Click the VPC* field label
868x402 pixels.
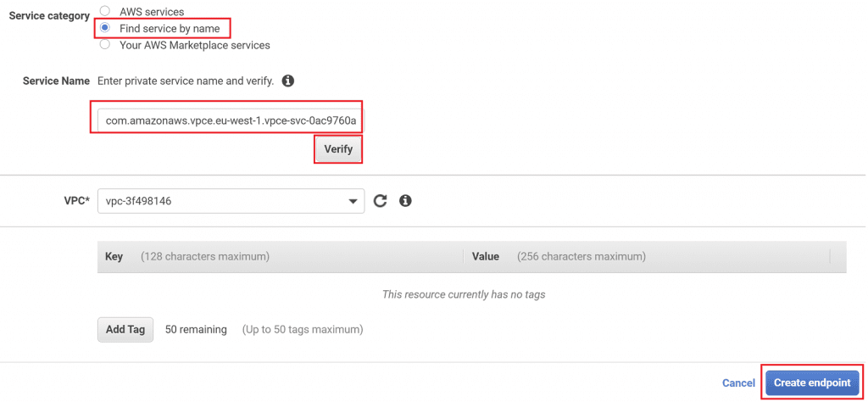point(75,201)
